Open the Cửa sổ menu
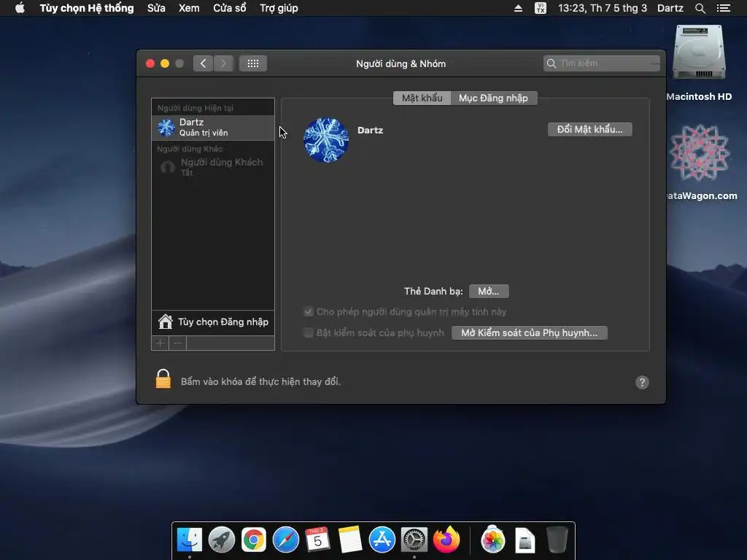 click(x=230, y=8)
